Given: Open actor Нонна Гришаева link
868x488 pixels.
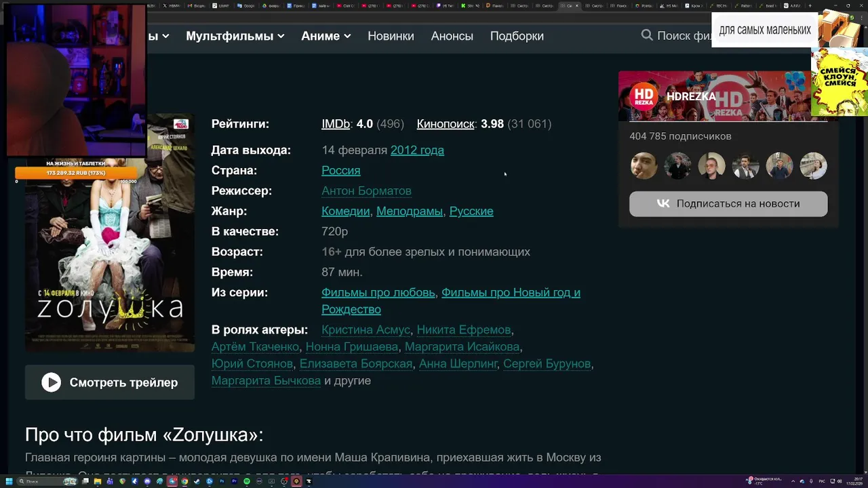Looking at the screenshot, I should (352, 347).
